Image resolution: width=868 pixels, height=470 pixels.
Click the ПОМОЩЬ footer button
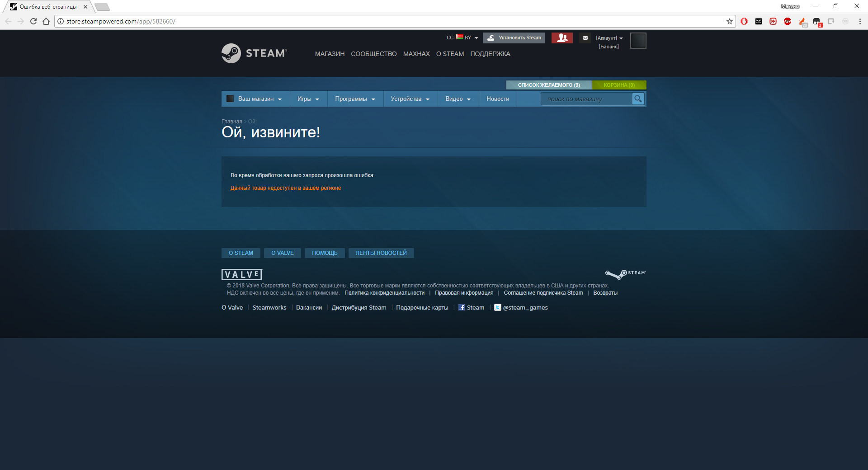click(325, 253)
